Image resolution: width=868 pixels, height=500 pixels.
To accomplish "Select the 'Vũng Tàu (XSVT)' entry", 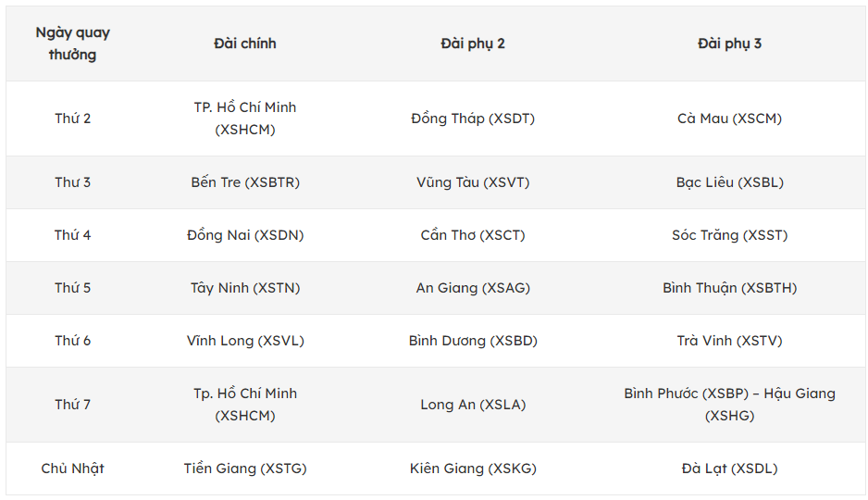I will [x=473, y=182].
